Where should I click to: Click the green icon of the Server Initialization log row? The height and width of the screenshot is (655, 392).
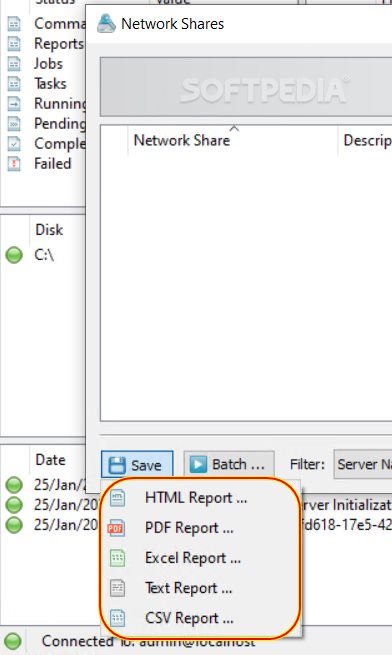[14, 505]
